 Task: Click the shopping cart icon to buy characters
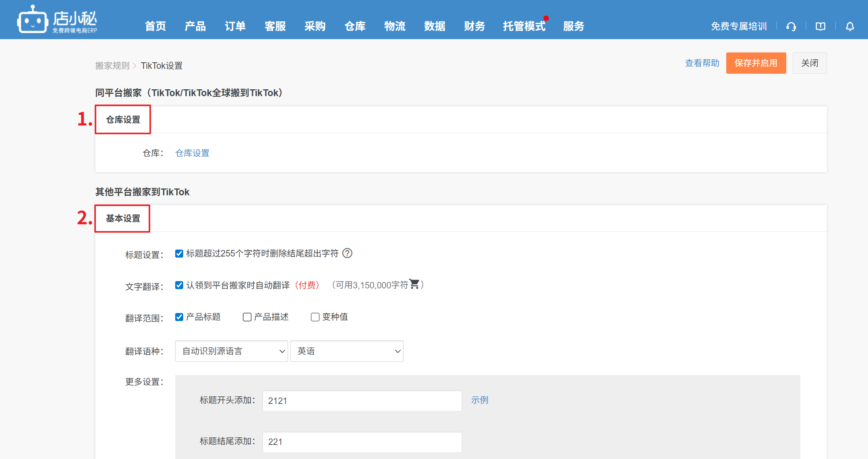click(x=414, y=284)
